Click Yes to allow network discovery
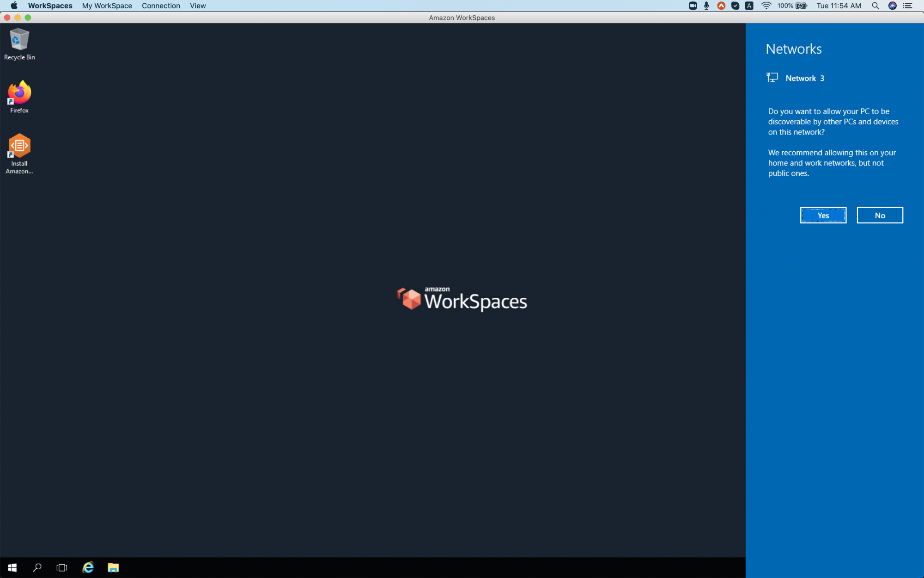924x578 pixels. click(823, 215)
